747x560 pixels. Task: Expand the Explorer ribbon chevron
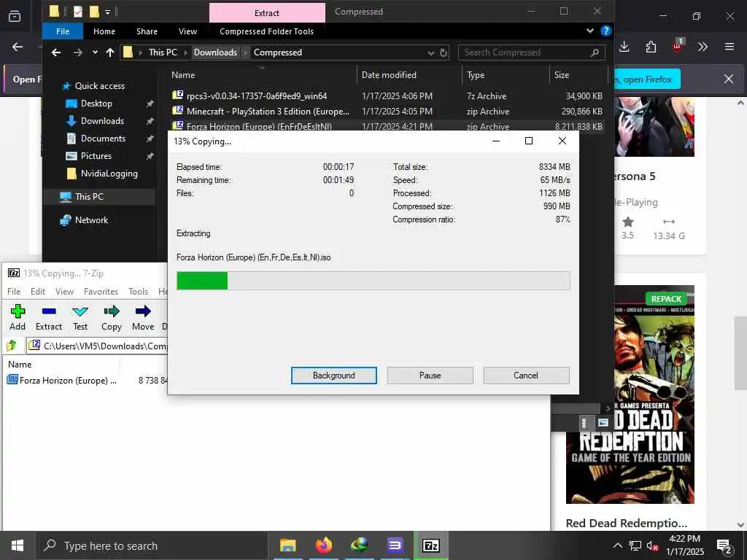589,31
